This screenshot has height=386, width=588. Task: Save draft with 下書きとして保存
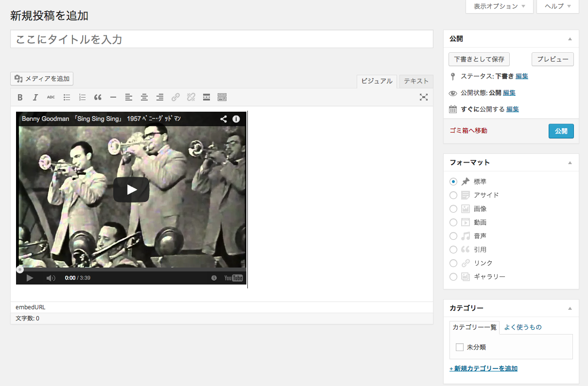pyautogui.click(x=479, y=59)
